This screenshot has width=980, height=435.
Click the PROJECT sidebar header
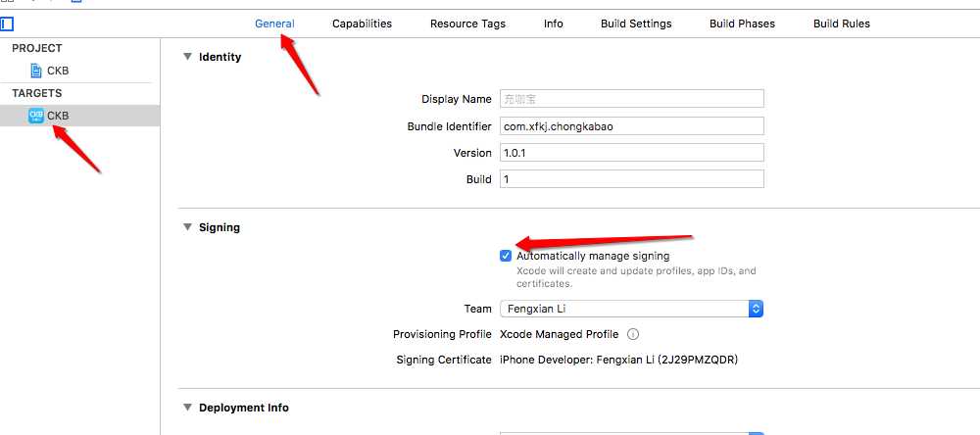pos(37,48)
